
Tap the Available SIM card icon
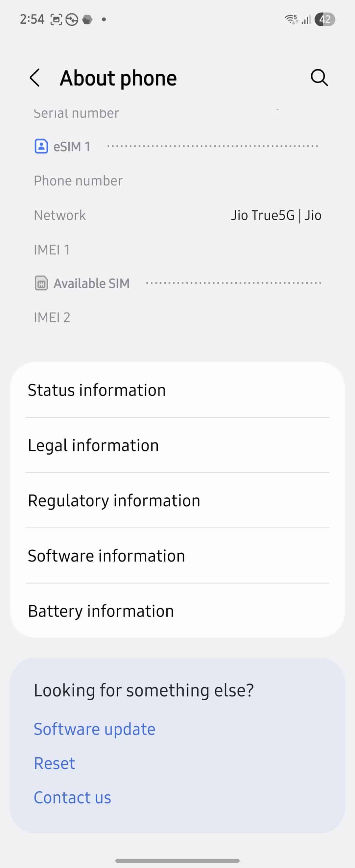click(x=41, y=283)
